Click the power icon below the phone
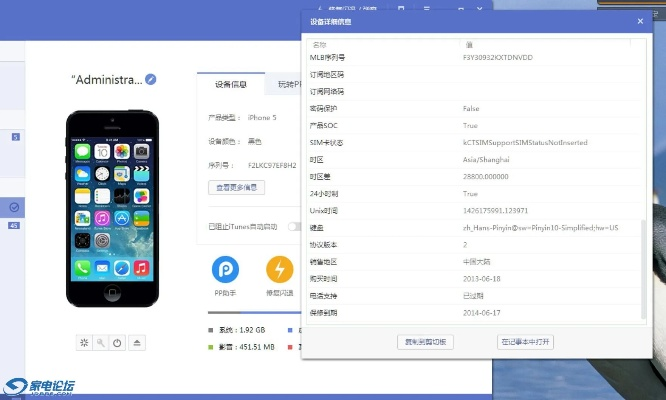Viewport: 666px width, 400px height. [x=118, y=343]
